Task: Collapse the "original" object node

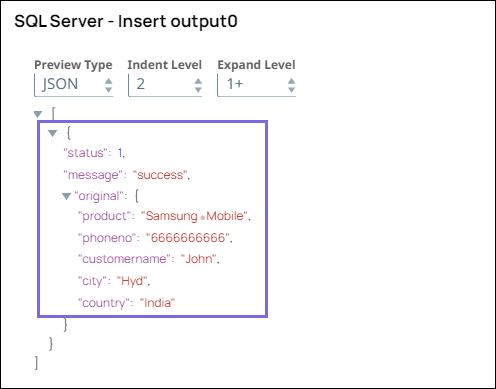Action: pos(67,196)
